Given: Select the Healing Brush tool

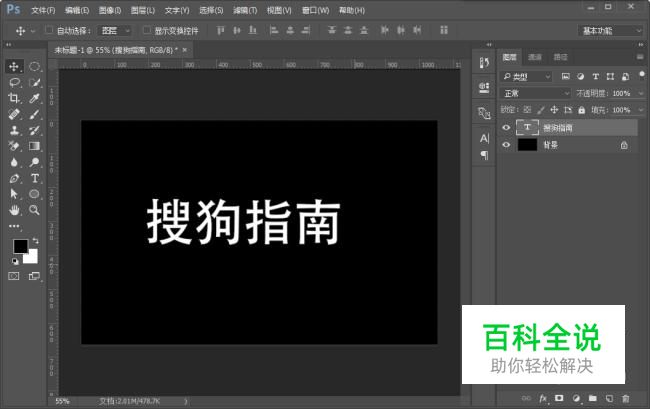Looking at the screenshot, I should pyautogui.click(x=14, y=114).
